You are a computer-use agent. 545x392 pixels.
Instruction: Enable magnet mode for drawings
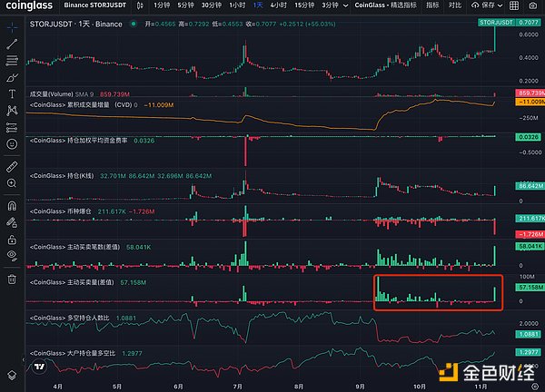tap(12, 205)
